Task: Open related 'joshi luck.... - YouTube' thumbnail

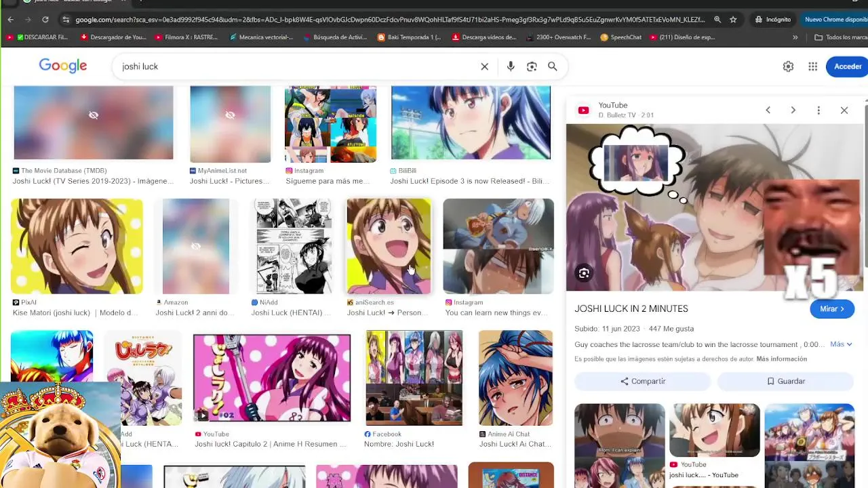Action: 715,430
